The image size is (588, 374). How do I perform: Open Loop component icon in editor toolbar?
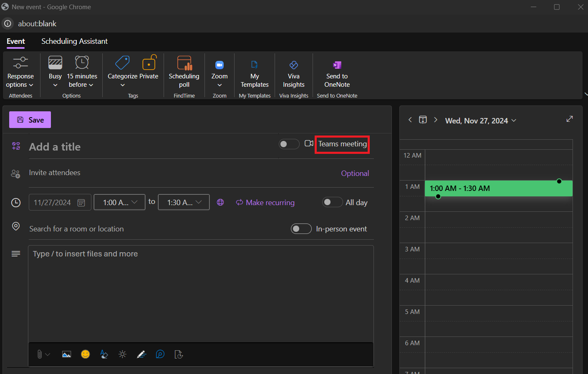click(160, 354)
